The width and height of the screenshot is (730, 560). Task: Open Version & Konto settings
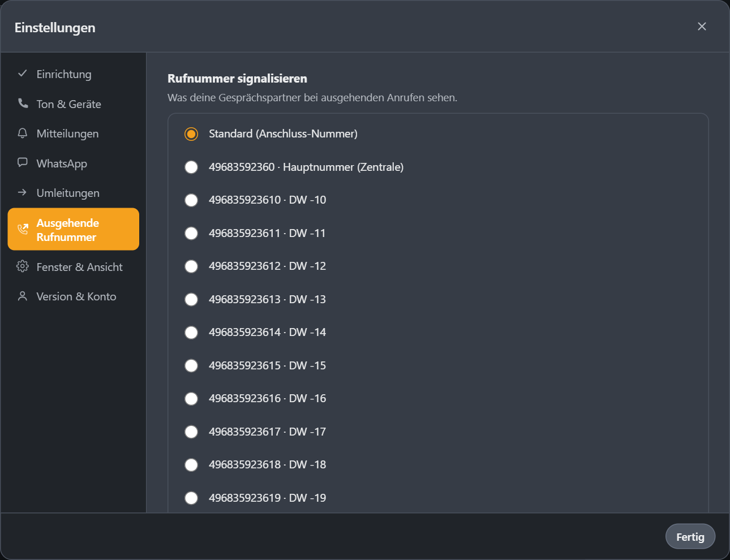tap(74, 296)
